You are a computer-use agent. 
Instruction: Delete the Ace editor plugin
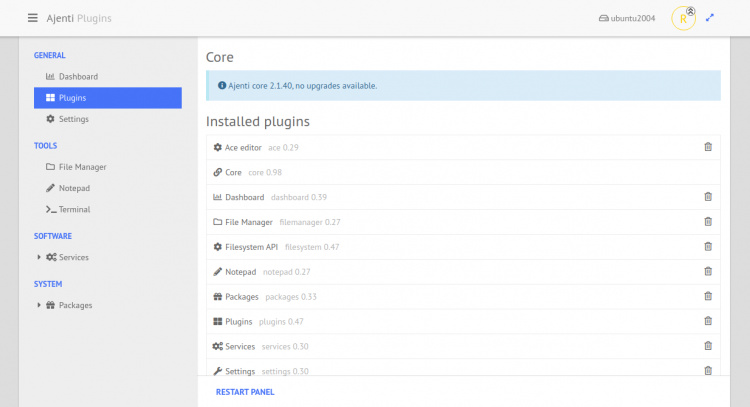tap(708, 147)
